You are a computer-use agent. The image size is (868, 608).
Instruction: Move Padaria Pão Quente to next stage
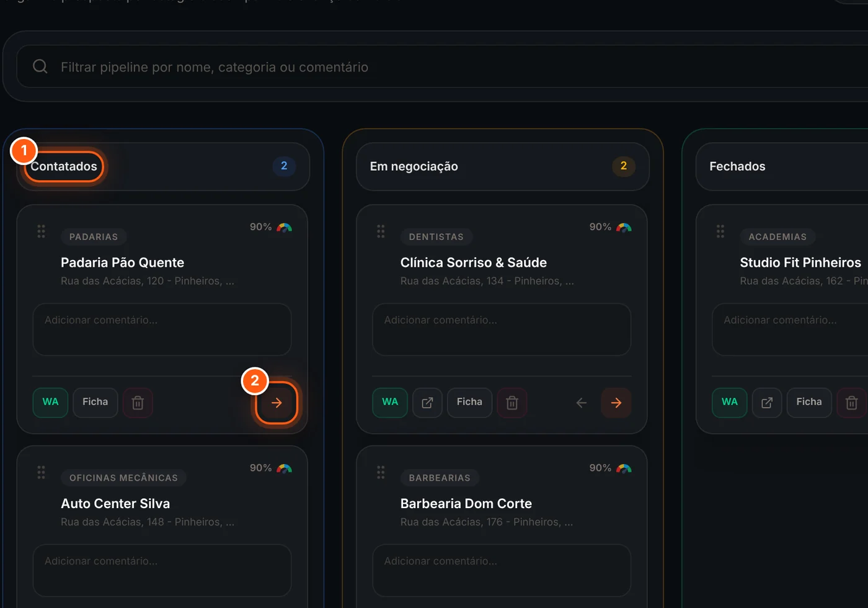277,403
